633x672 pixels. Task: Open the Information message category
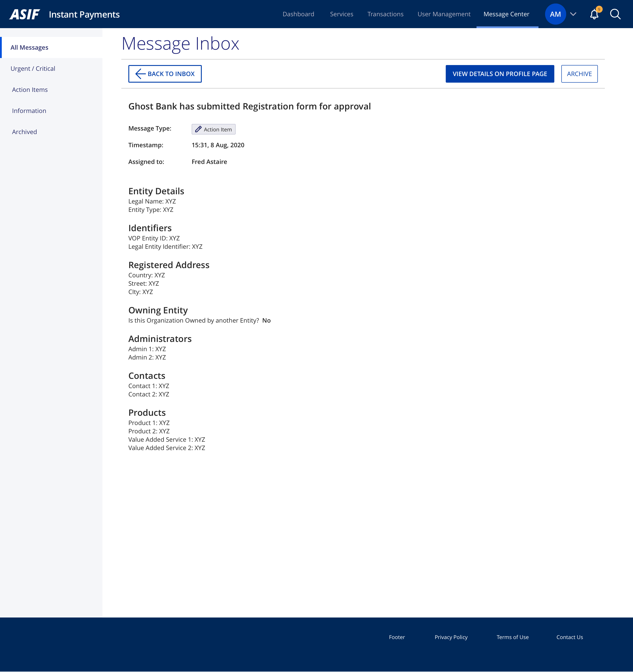pos(29,111)
